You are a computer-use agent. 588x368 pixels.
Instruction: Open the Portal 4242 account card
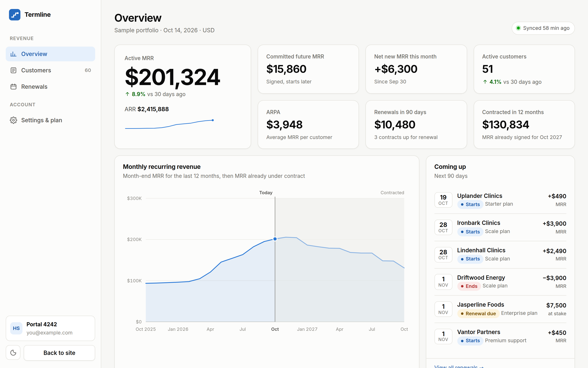click(50, 328)
